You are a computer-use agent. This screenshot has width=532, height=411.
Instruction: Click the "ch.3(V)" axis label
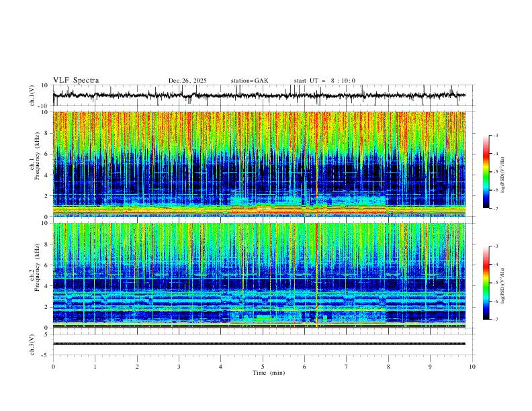tap(32, 345)
